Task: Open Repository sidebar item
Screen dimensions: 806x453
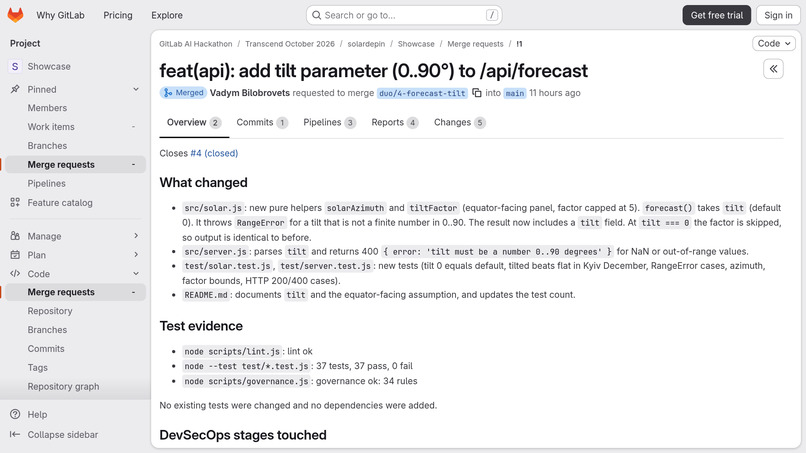Action: [76, 311]
